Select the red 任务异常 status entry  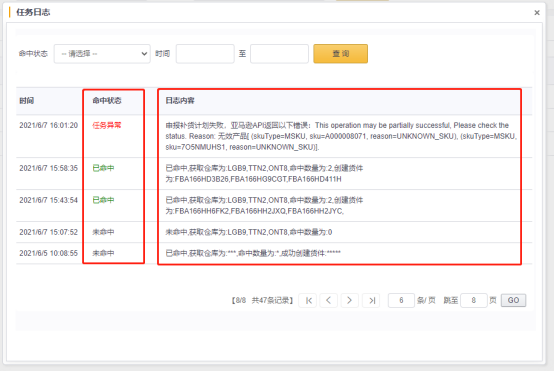(107, 125)
